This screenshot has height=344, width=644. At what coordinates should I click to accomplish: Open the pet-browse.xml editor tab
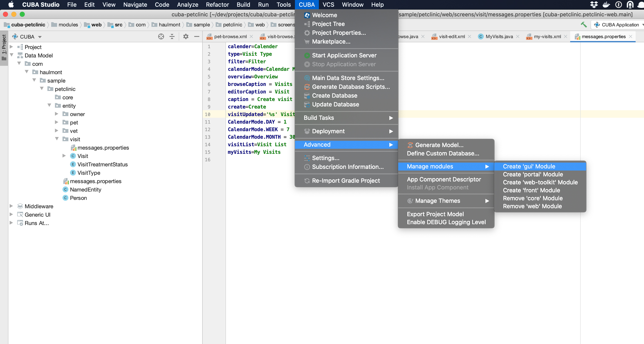point(230,37)
